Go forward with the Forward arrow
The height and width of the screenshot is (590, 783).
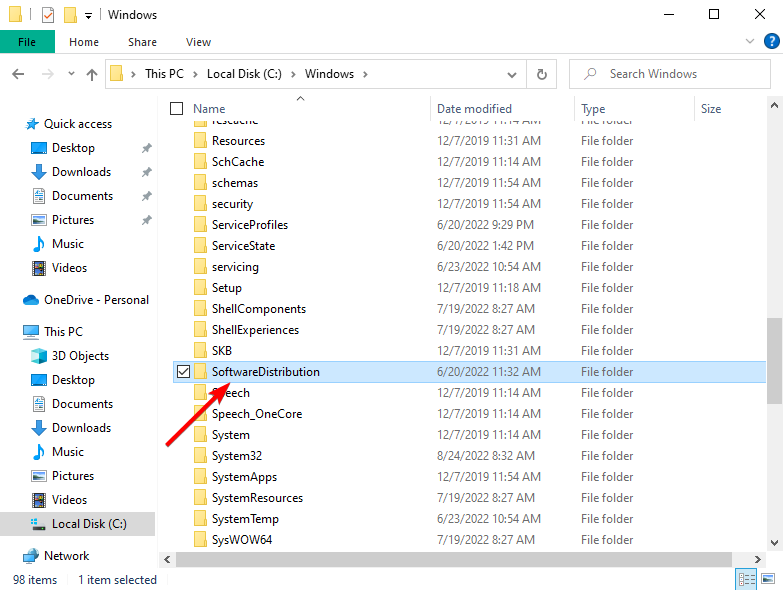point(47,74)
